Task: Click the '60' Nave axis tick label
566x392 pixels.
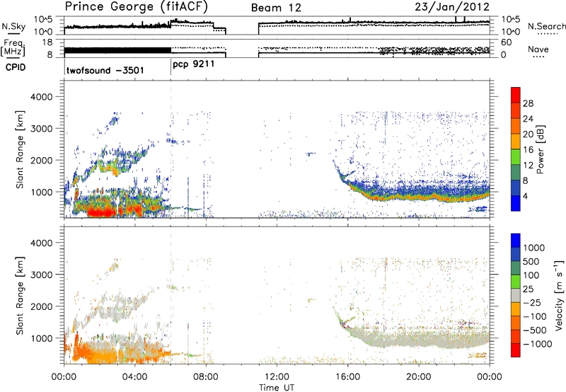Action: (506, 42)
